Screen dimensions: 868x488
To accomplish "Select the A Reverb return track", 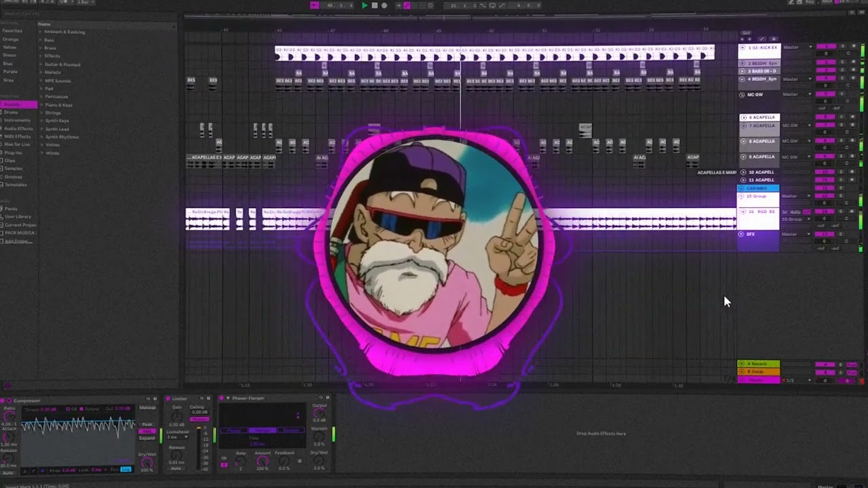I will 758,364.
